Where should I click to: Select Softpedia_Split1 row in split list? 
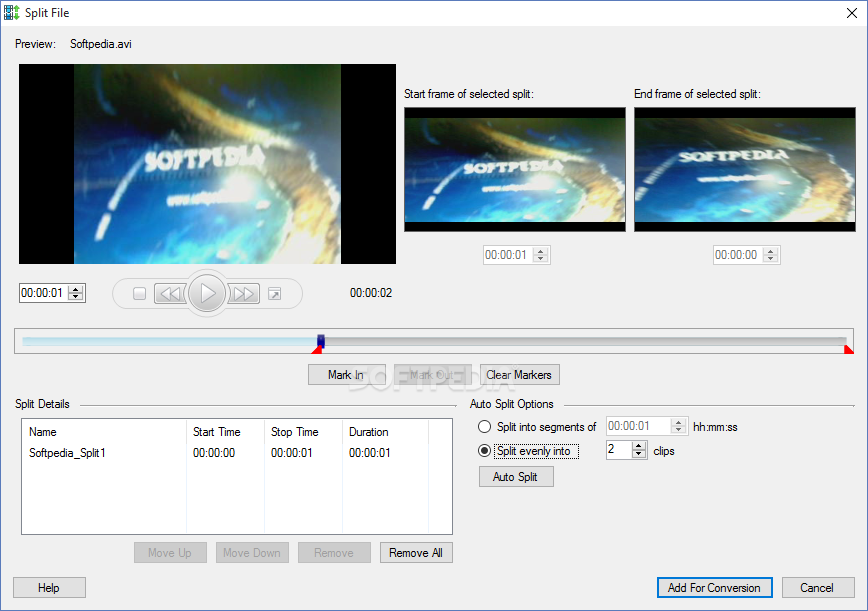coord(237,453)
